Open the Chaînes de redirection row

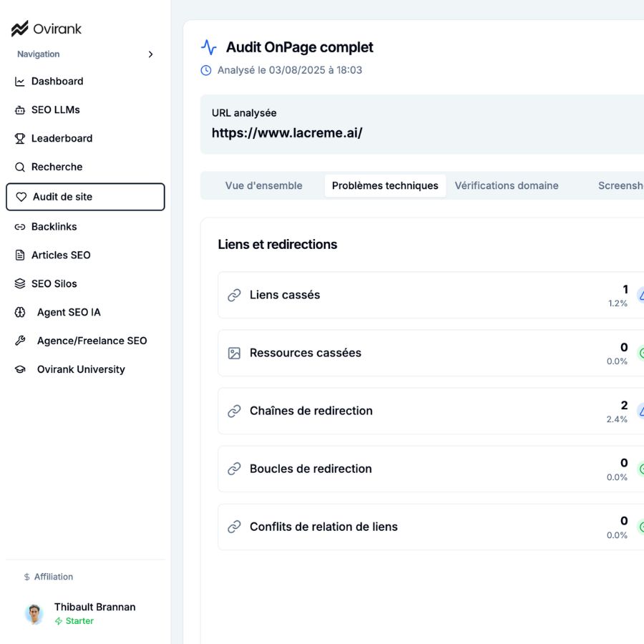tap(431, 411)
